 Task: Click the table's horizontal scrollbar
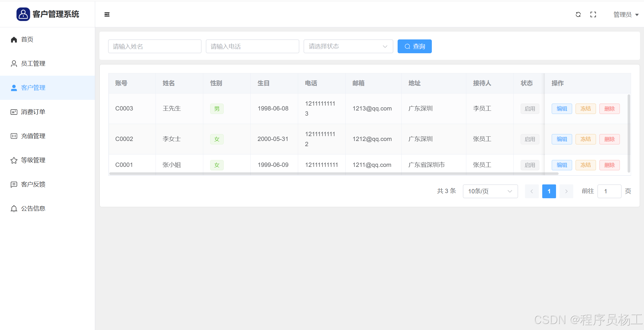333,174
